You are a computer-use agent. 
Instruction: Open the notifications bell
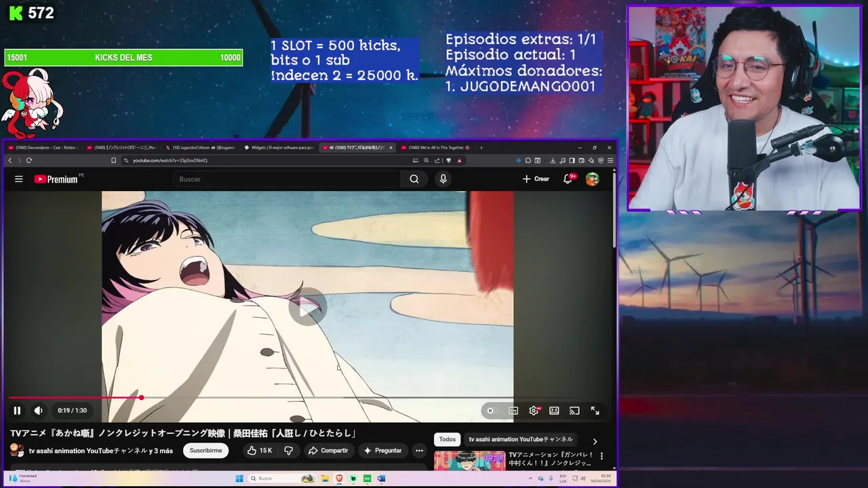coord(569,179)
